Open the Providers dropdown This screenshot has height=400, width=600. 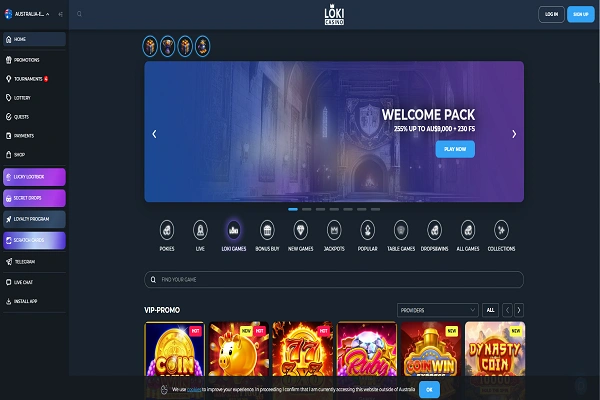(437, 310)
